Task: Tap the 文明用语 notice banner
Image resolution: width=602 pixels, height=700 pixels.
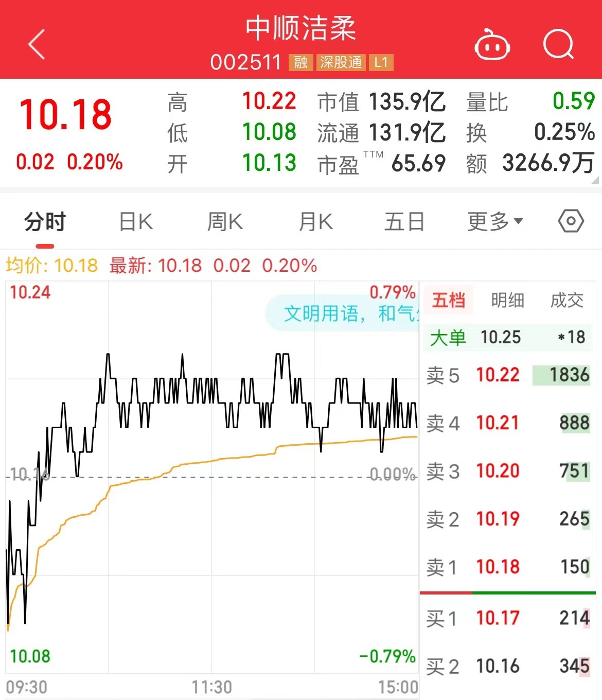Action: [x=343, y=313]
